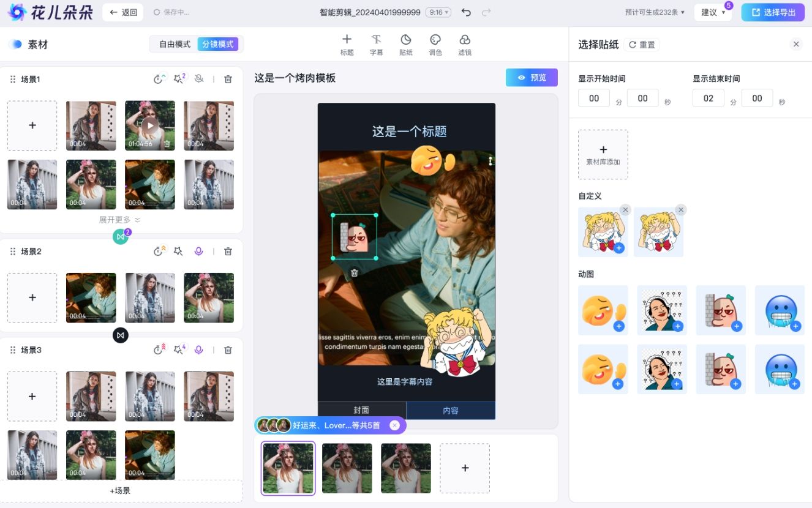Click transition icon between 场景2 and 场景3

point(121,335)
